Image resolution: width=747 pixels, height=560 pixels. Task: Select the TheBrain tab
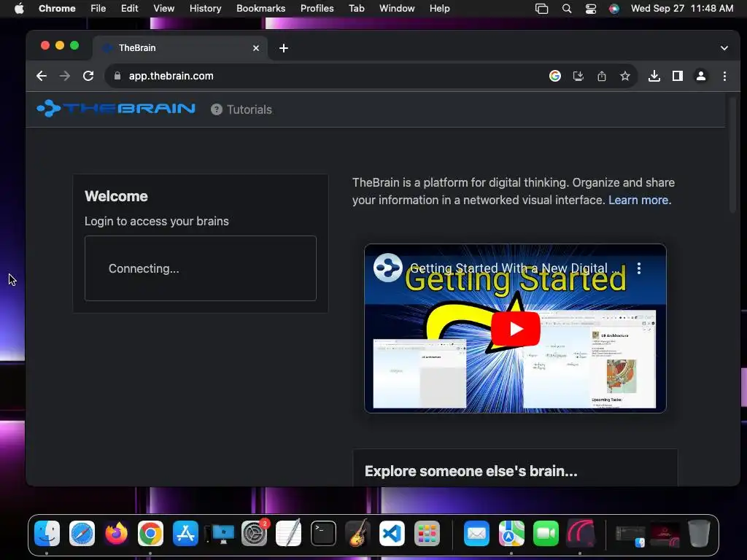click(180, 48)
